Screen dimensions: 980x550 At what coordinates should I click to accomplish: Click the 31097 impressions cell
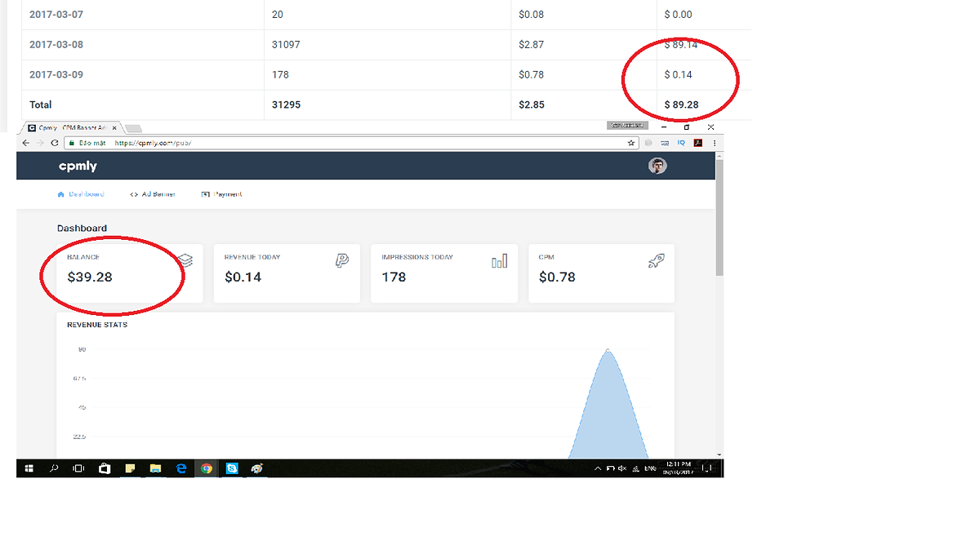(x=286, y=45)
